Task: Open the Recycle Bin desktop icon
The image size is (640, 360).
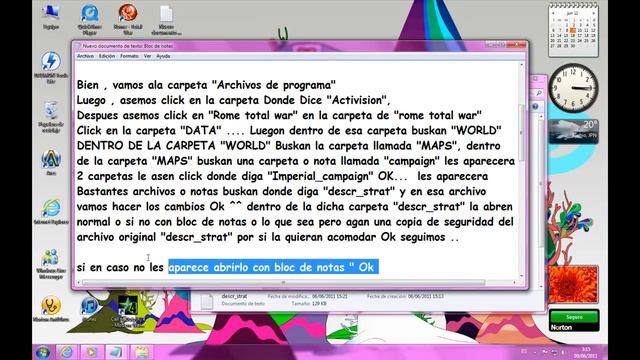Action: coord(51,116)
